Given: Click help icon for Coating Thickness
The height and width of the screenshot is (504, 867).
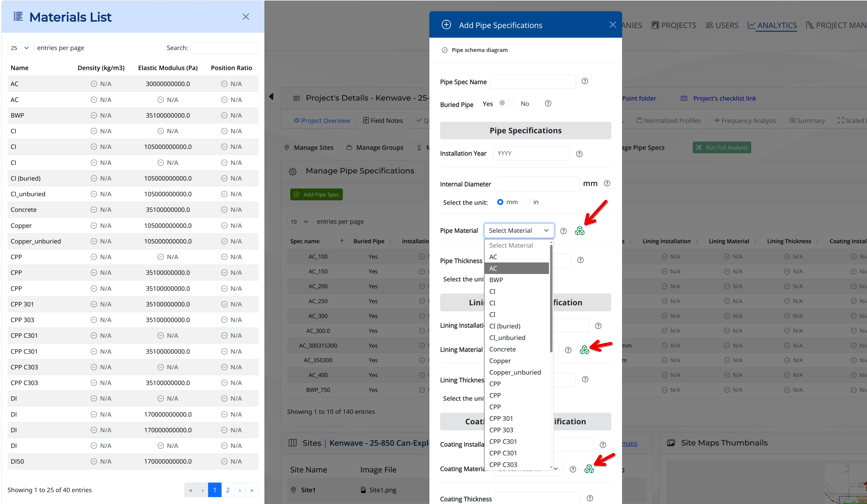Looking at the screenshot, I should click(x=590, y=498).
